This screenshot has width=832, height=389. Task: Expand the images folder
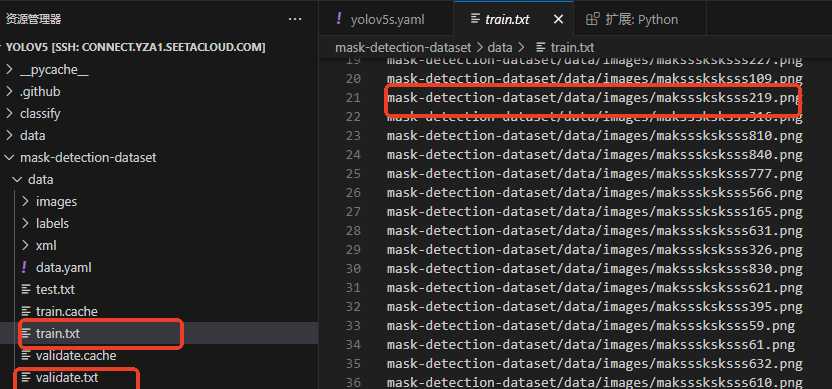click(25, 202)
